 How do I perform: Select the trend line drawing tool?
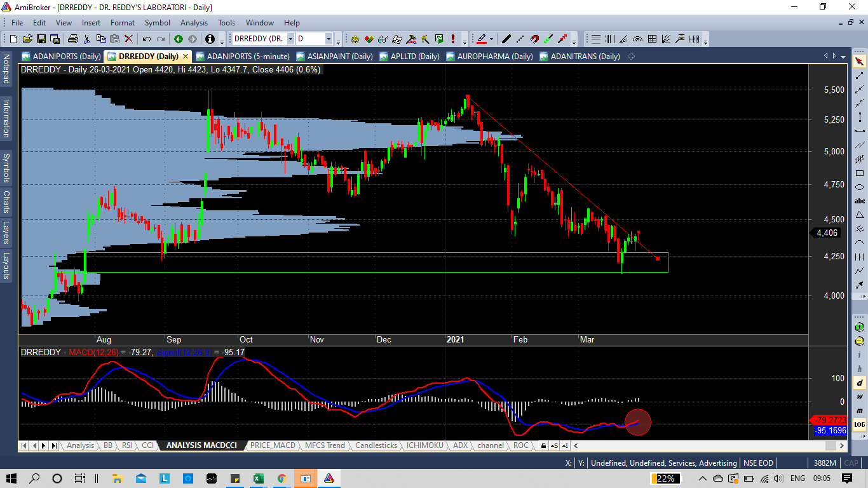pyautogui.click(x=859, y=75)
